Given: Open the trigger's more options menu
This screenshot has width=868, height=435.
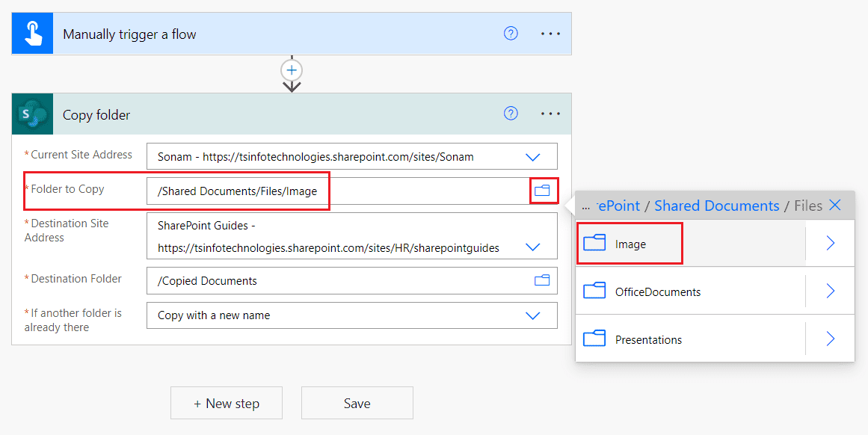Looking at the screenshot, I should (550, 33).
